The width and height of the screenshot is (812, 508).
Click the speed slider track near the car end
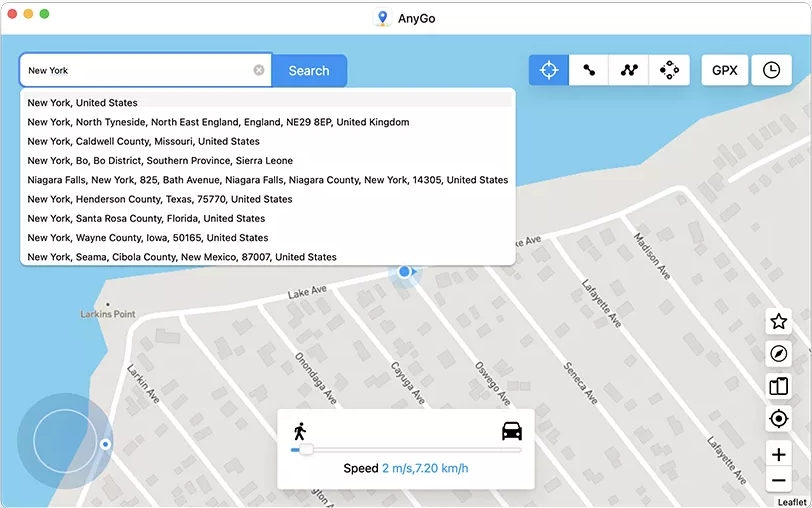[510, 450]
